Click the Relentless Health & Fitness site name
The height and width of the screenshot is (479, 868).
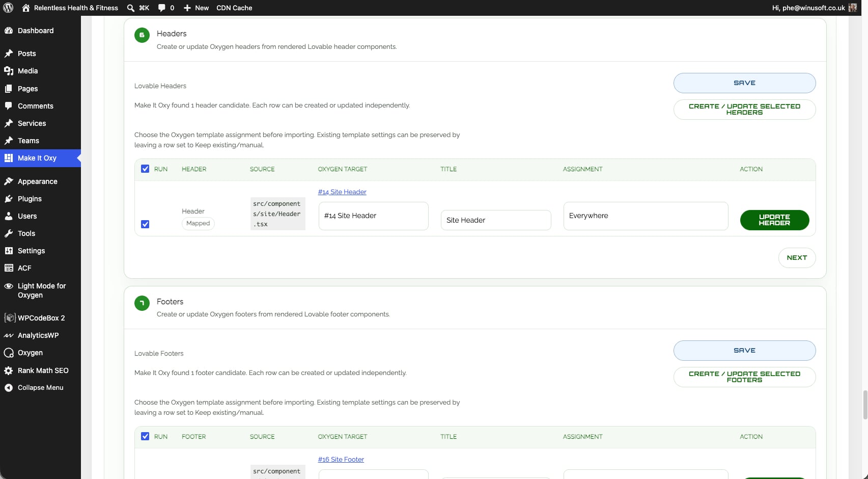76,8
